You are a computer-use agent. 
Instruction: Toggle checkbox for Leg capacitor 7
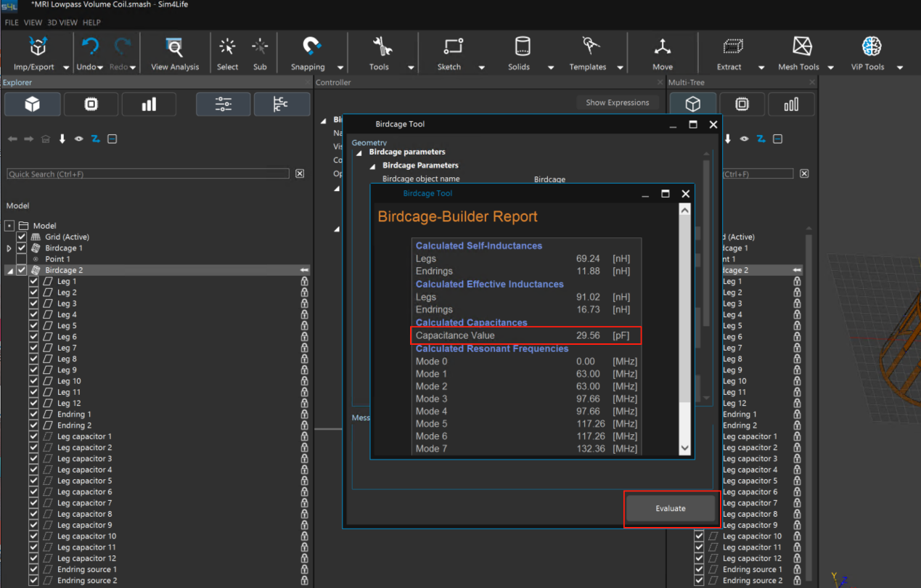(x=33, y=503)
